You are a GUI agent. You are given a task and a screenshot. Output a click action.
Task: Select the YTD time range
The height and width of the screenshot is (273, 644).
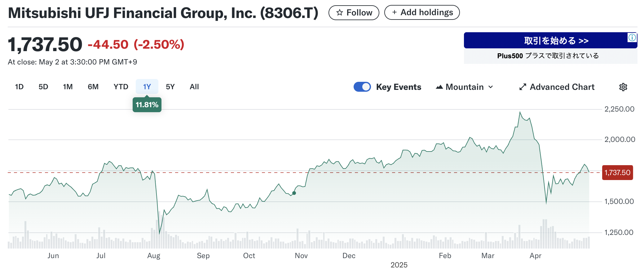[121, 87]
